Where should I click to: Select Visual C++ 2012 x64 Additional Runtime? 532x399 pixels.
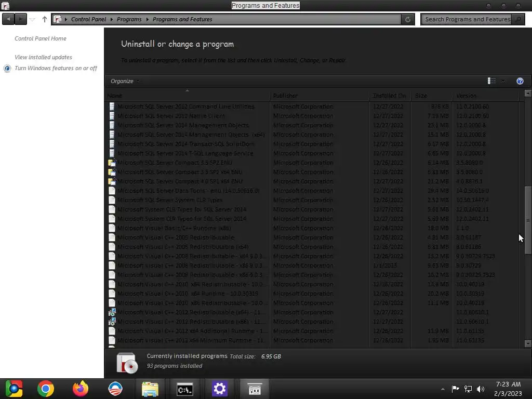click(192, 331)
